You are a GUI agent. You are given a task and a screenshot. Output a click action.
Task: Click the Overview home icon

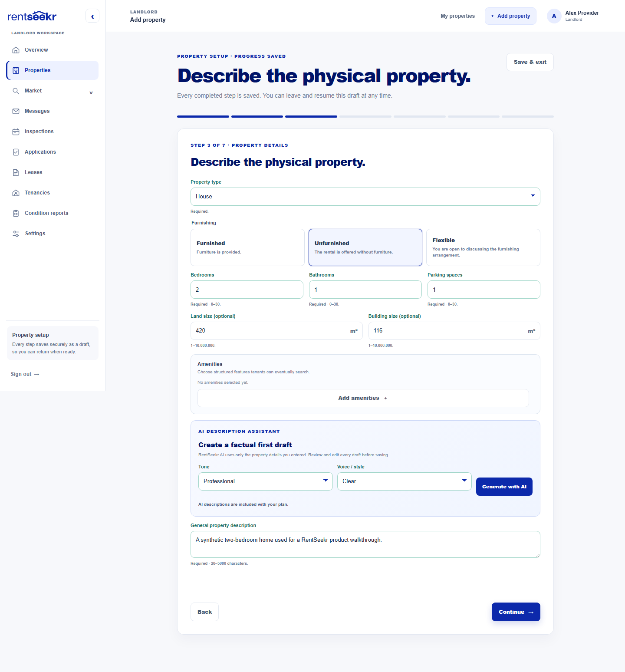16,50
